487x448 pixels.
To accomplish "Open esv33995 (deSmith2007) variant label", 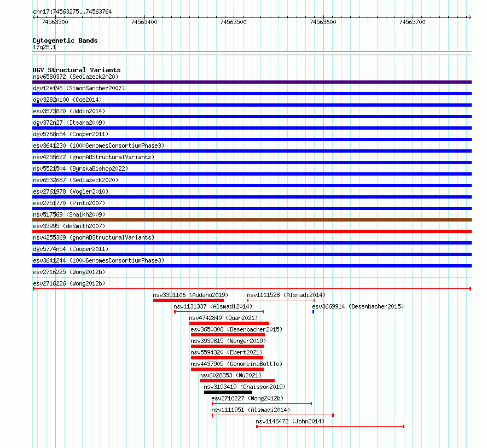I will click(69, 226).
